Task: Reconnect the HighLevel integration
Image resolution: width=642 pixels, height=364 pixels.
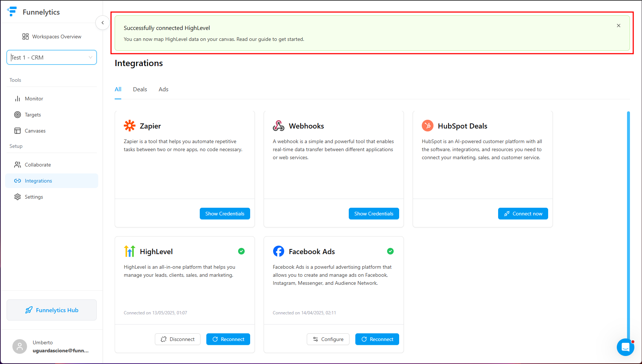Action: [228, 339]
